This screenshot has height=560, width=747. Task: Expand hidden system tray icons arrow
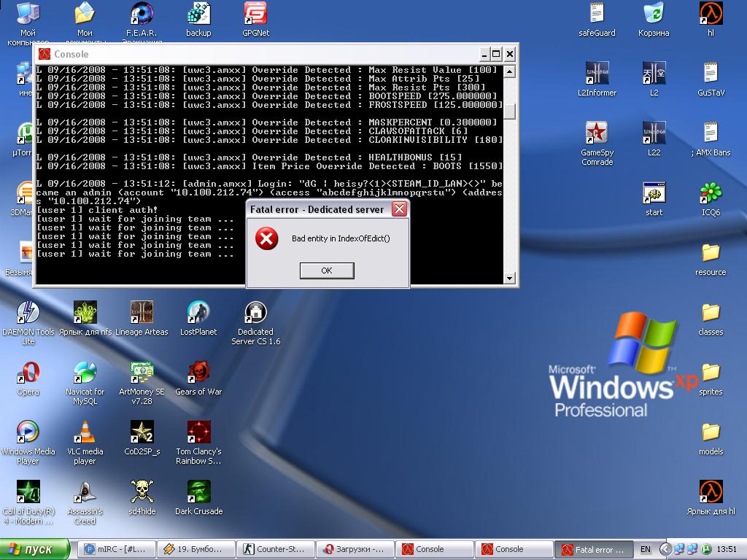point(665,550)
